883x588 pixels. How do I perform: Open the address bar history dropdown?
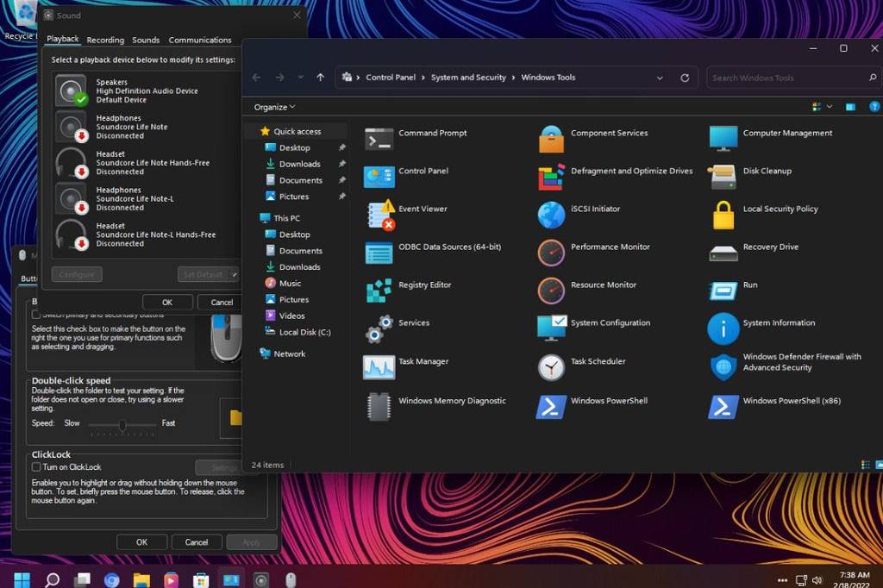click(660, 78)
